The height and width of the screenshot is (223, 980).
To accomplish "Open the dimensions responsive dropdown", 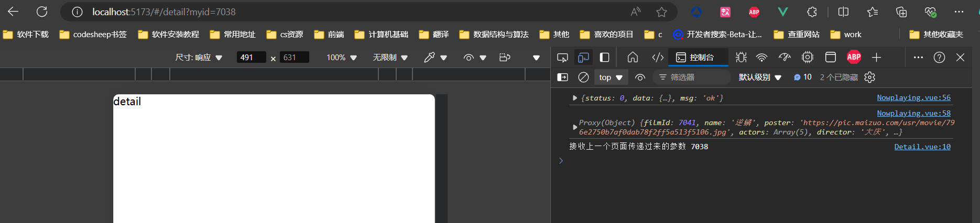I will coord(199,57).
